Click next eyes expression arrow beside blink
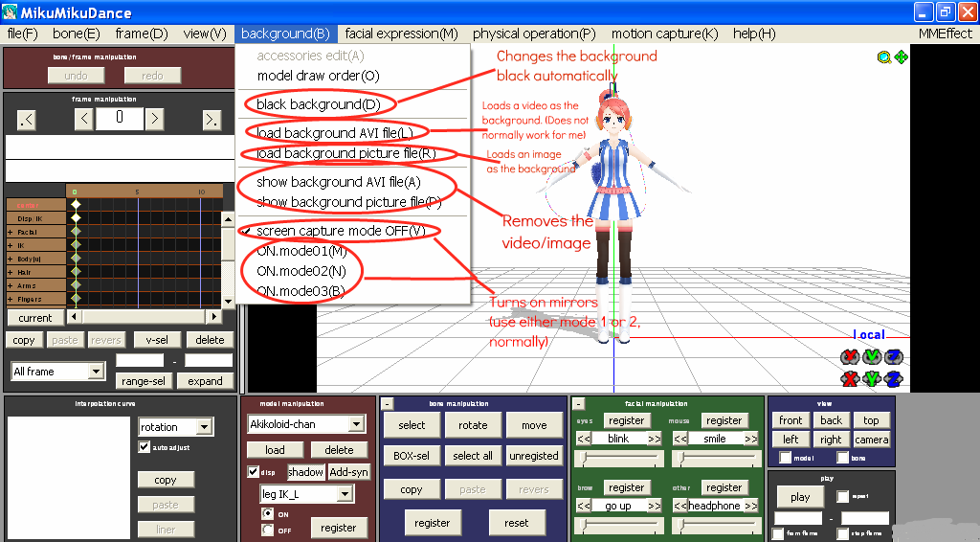 [x=654, y=439]
